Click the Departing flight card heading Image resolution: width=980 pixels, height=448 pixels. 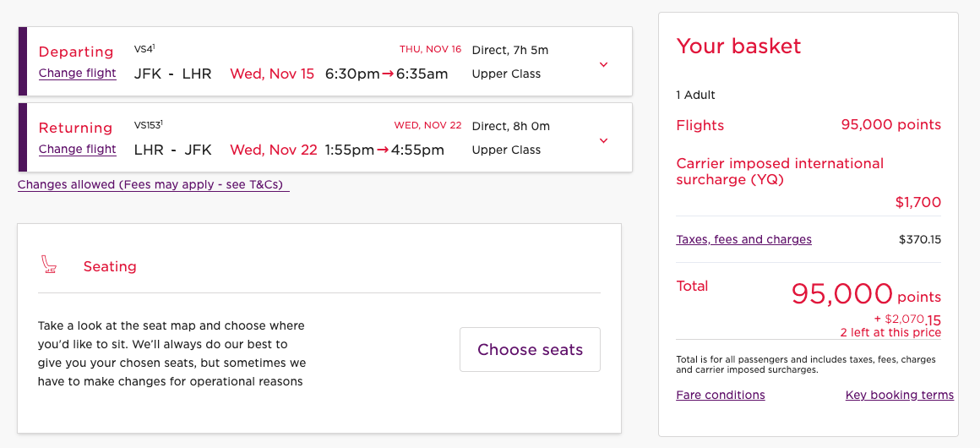point(76,52)
